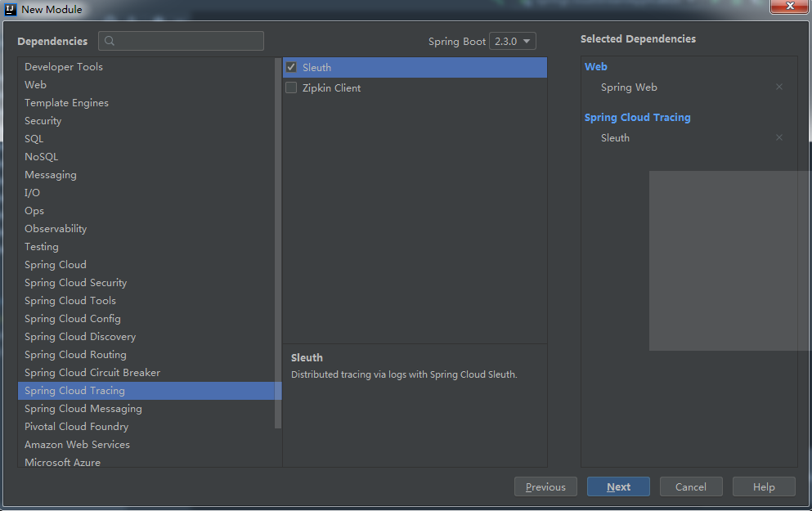Select the Spring Cloud Circuit Breaker category
812x511 pixels.
click(146, 373)
